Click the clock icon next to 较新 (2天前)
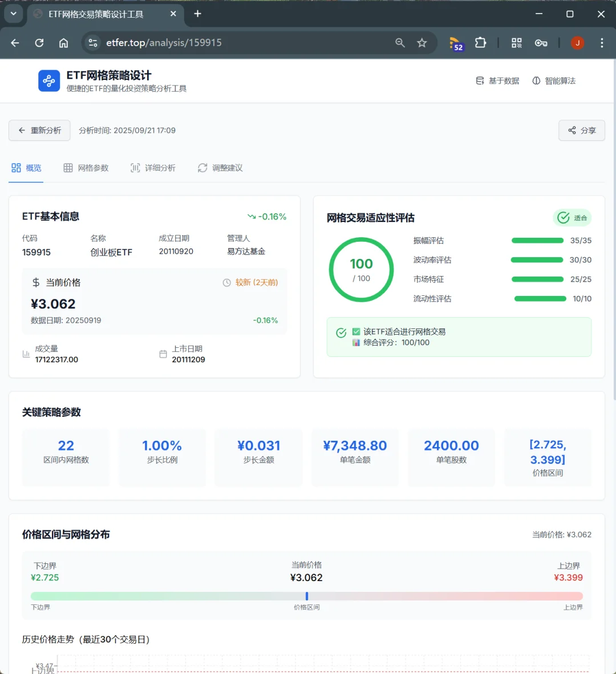 click(x=226, y=282)
